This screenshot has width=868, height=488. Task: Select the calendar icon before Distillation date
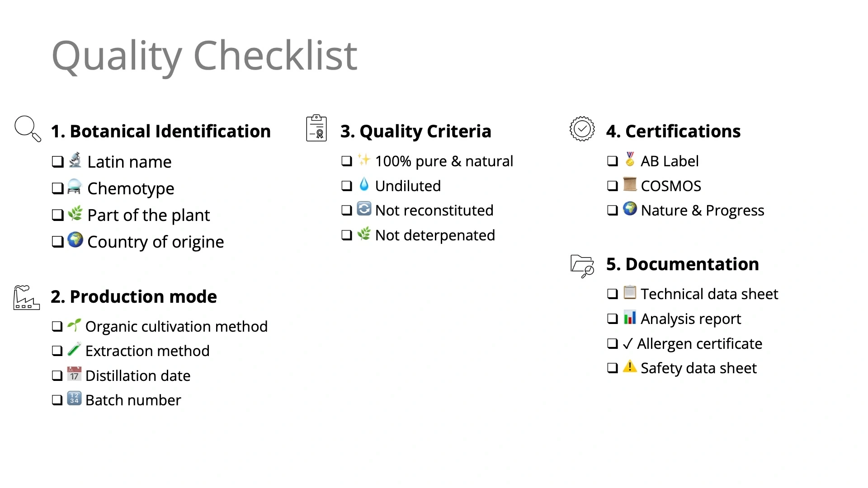click(x=74, y=374)
